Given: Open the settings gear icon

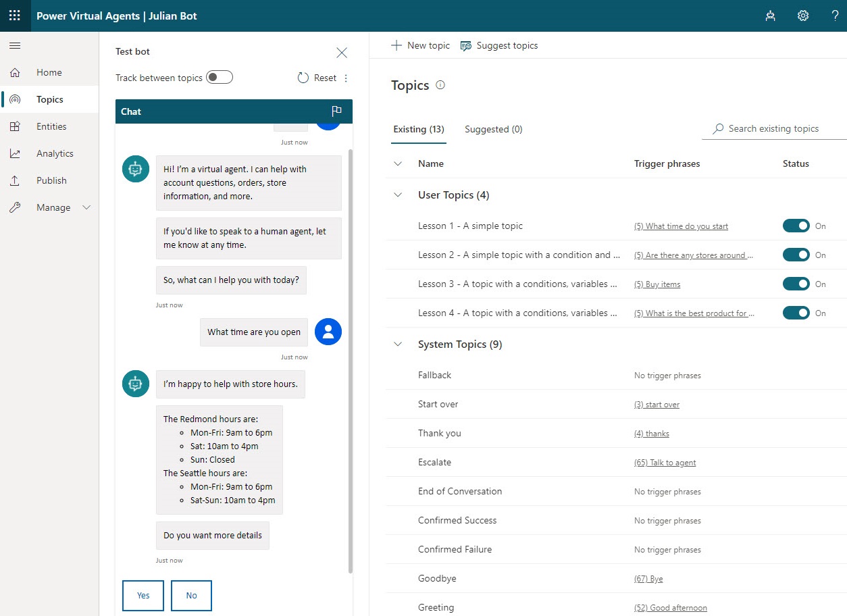Looking at the screenshot, I should click(803, 16).
